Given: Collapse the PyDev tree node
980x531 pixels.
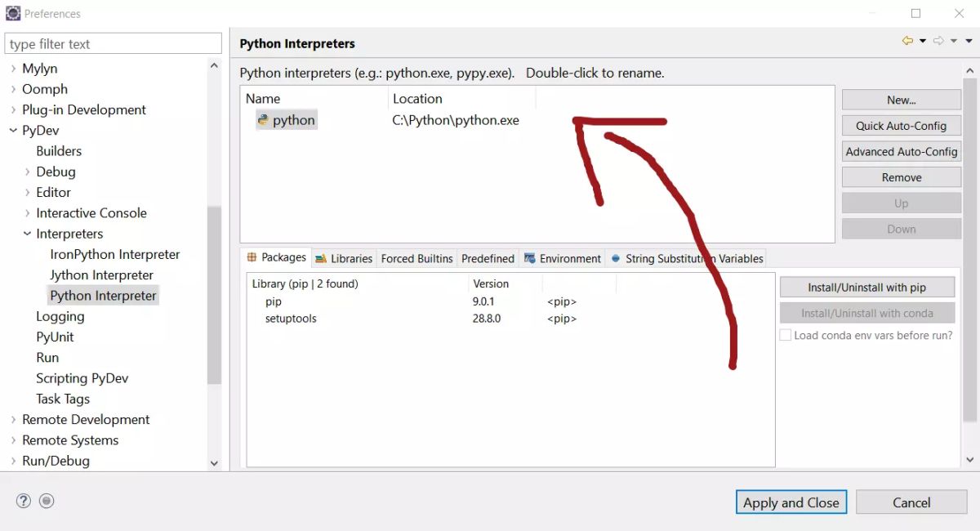Looking at the screenshot, I should click(x=13, y=130).
